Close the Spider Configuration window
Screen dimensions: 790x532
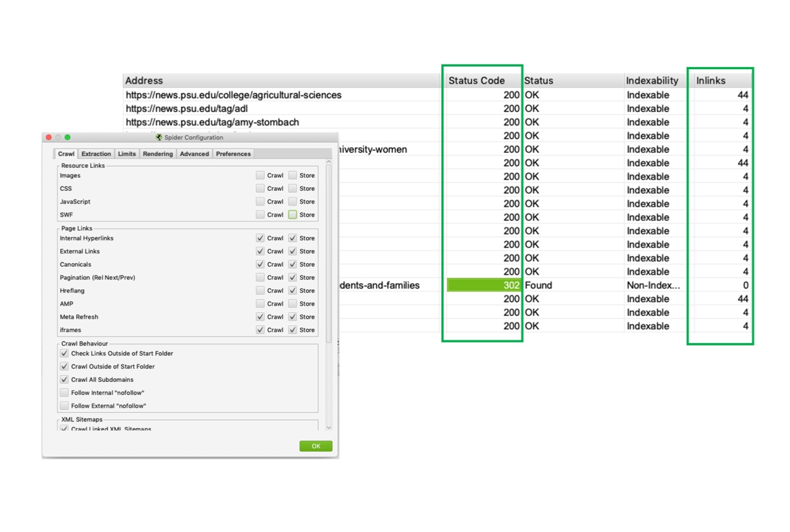[x=49, y=138]
